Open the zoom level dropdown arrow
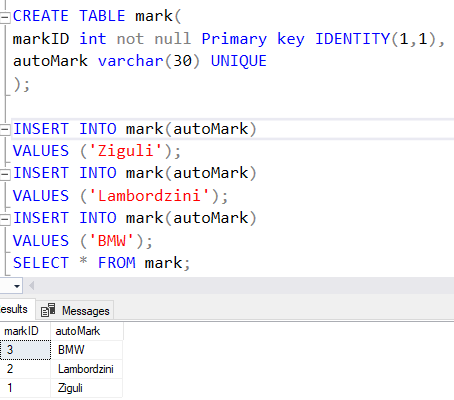Screen dimensions: 454x400 [16, 286]
